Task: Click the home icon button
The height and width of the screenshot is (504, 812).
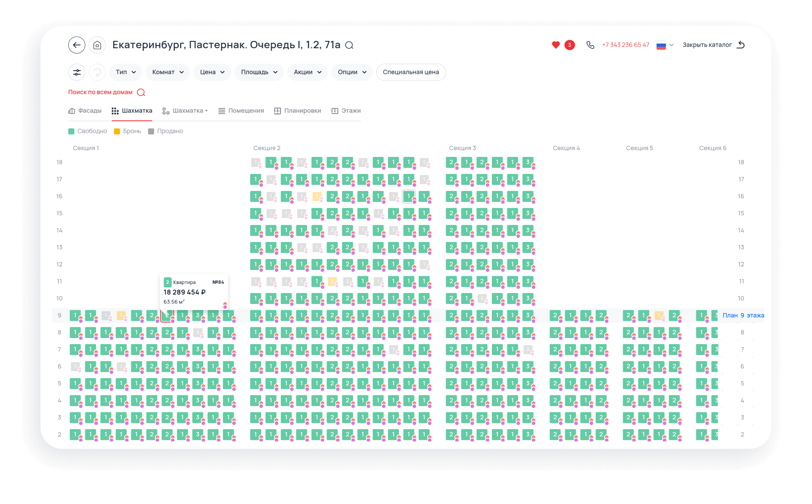Action: [x=97, y=45]
